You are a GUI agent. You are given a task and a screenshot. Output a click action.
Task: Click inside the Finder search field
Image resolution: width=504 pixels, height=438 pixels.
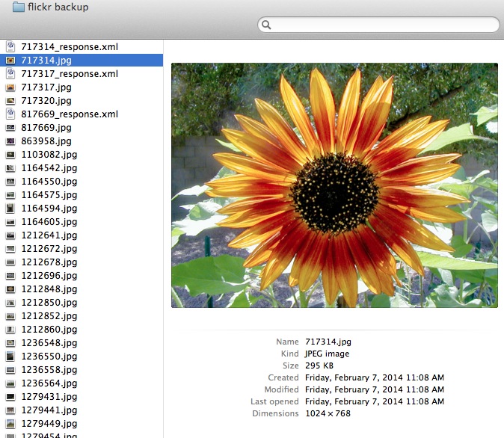[x=378, y=25]
